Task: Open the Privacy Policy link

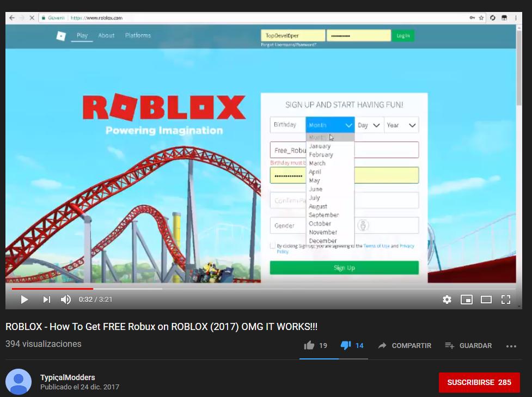Action: 407,246
